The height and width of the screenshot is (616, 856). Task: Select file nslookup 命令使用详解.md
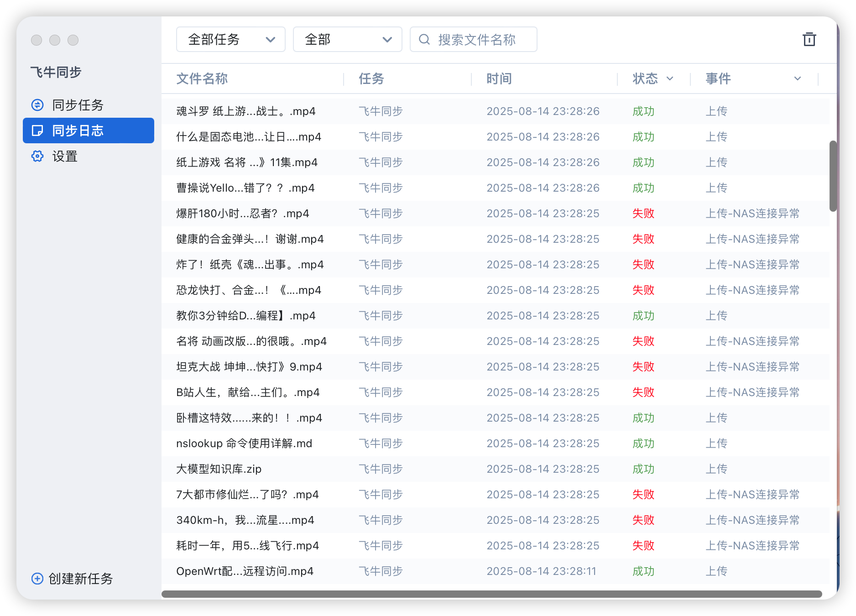[x=244, y=444]
